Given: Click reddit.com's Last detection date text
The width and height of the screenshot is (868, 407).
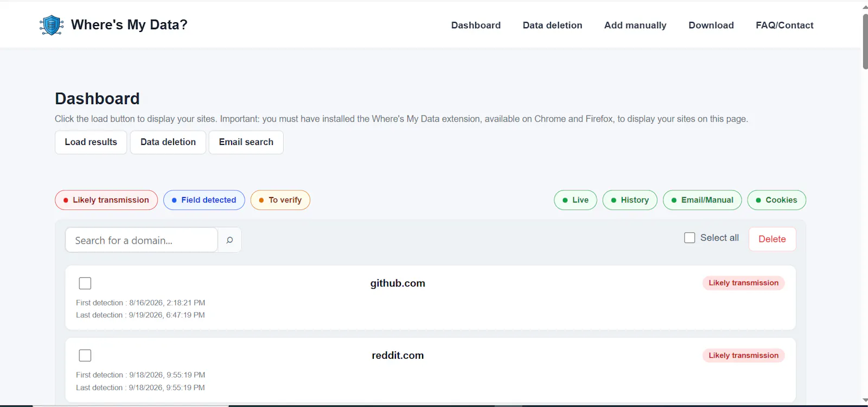Looking at the screenshot, I should pyautogui.click(x=141, y=387).
